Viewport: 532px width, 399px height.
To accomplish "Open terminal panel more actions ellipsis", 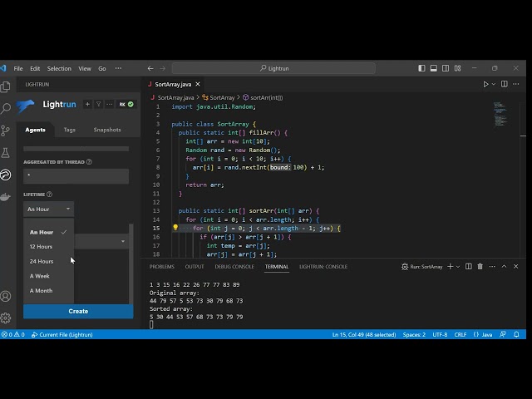I will (x=492, y=266).
